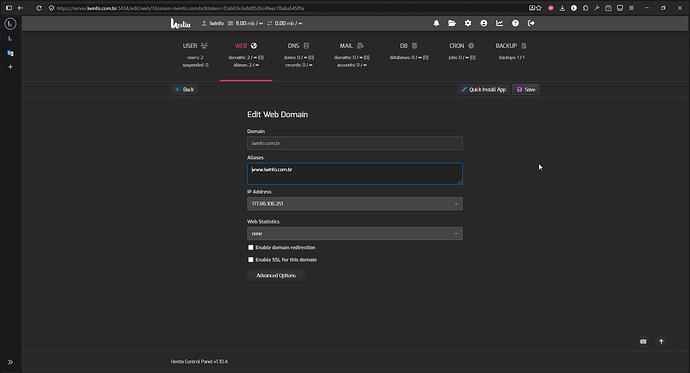This screenshot has height=373, width=690.
Task: Open the notifications bell icon
Action: pos(436,23)
